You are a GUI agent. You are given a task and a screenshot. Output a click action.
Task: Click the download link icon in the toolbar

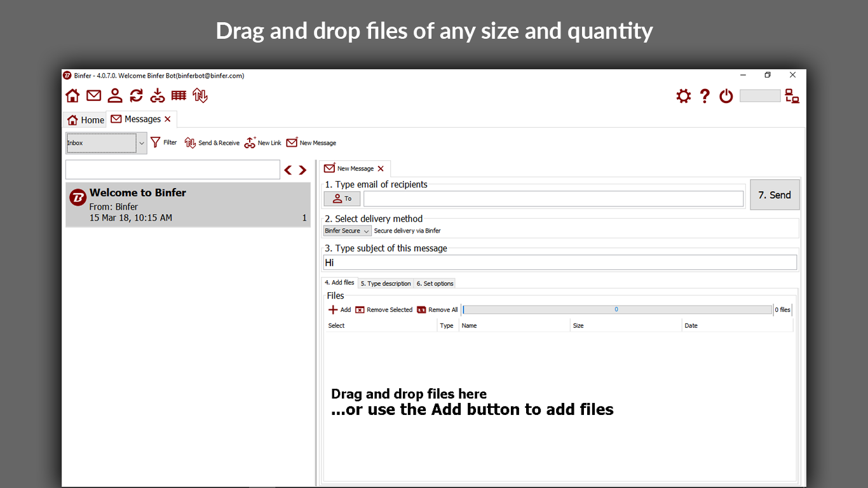(158, 96)
